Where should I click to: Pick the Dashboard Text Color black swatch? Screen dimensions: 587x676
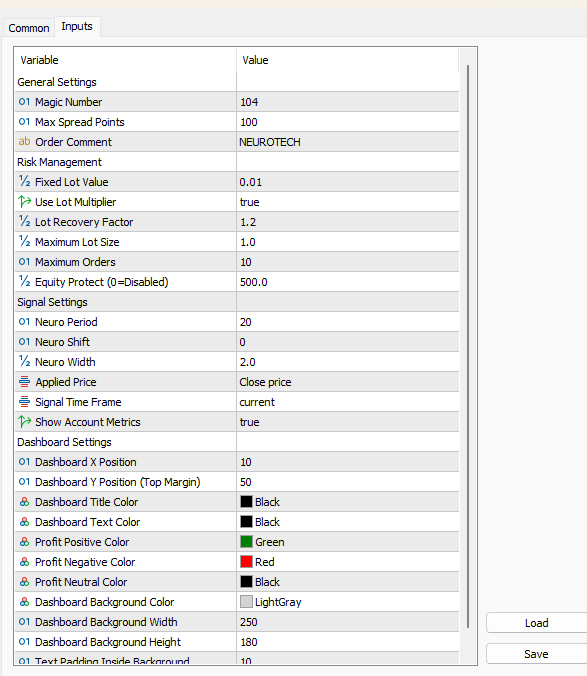pyautogui.click(x=246, y=522)
